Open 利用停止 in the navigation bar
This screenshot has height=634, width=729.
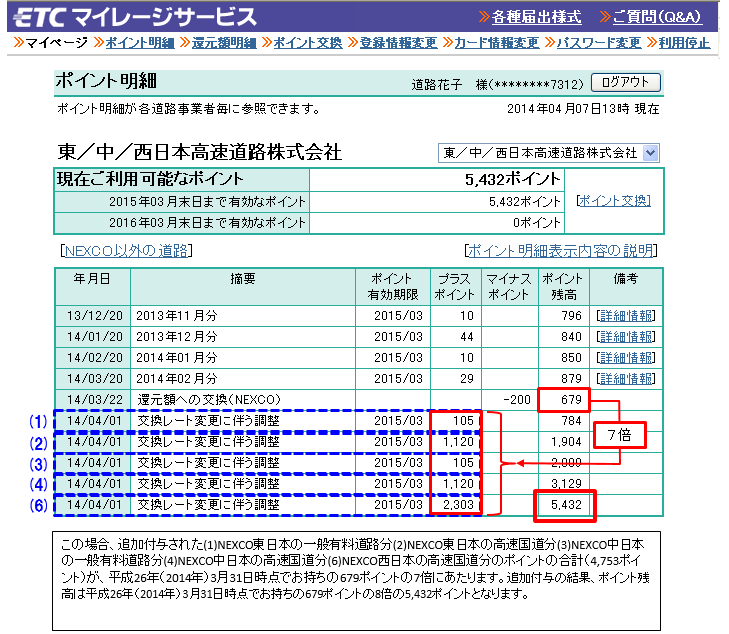[x=684, y=43]
